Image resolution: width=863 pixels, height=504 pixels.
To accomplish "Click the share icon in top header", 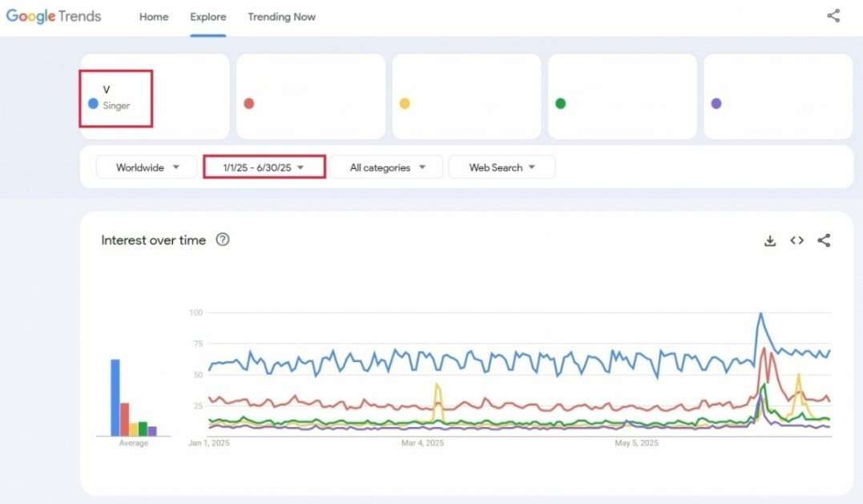I will (x=833, y=16).
